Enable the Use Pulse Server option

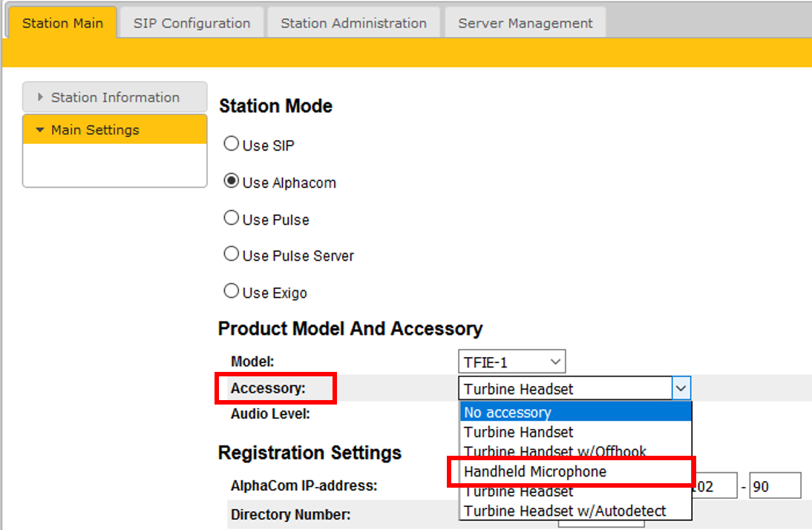(x=232, y=255)
